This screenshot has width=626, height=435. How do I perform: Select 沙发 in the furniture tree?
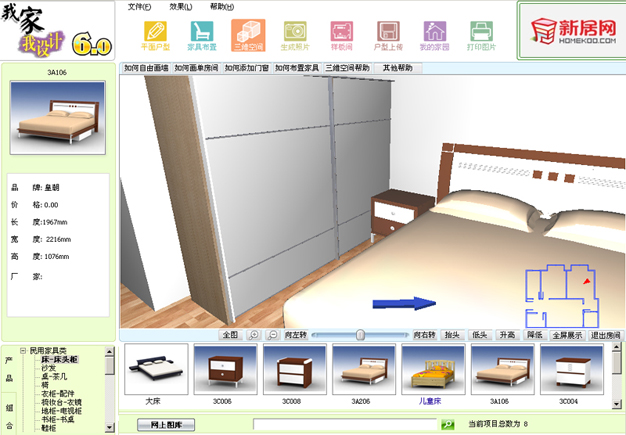point(48,369)
